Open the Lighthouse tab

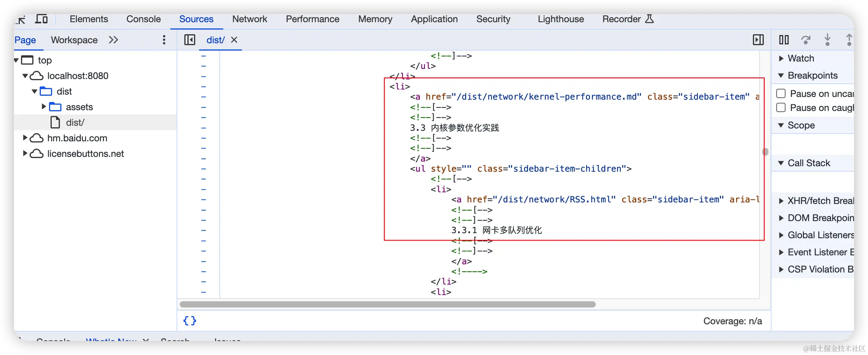[561, 19]
